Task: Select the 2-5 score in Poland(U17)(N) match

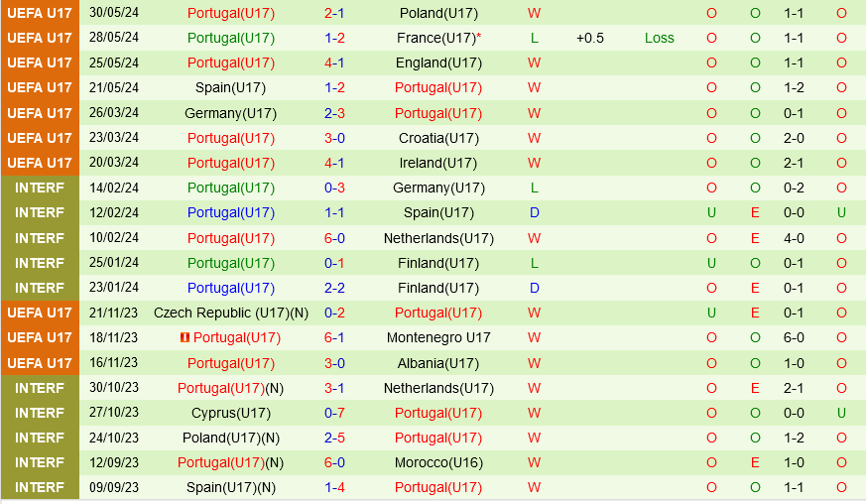Action: click(x=334, y=438)
